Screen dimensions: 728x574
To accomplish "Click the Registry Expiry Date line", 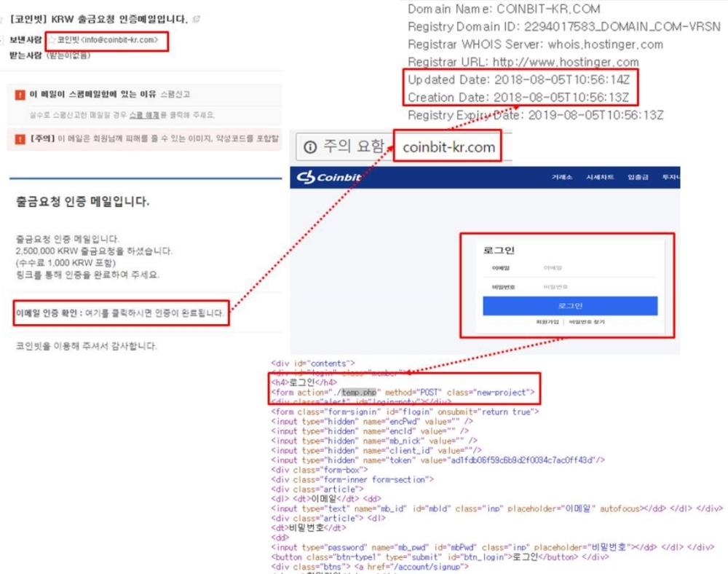I will pos(535,115).
